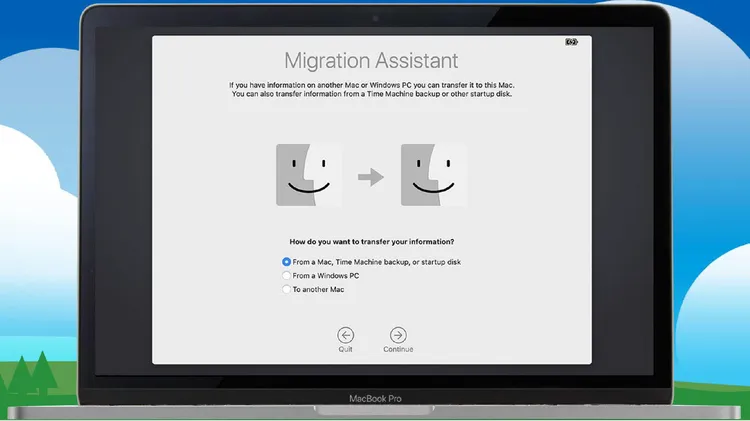Viewport: 750px width, 421px height.
Task: Click the text line about Time Machine backup
Action: click(x=372, y=94)
